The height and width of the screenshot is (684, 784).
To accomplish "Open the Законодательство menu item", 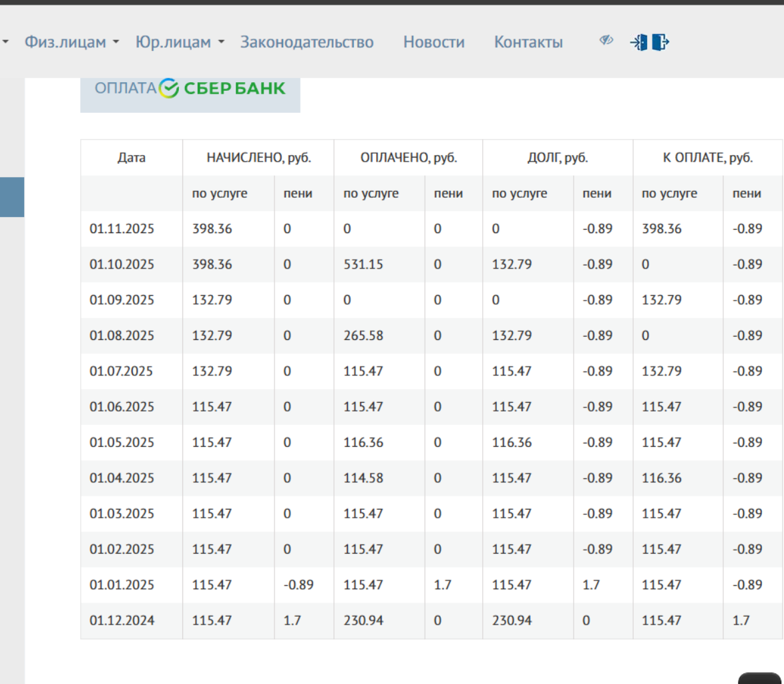I will [x=307, y=42].
